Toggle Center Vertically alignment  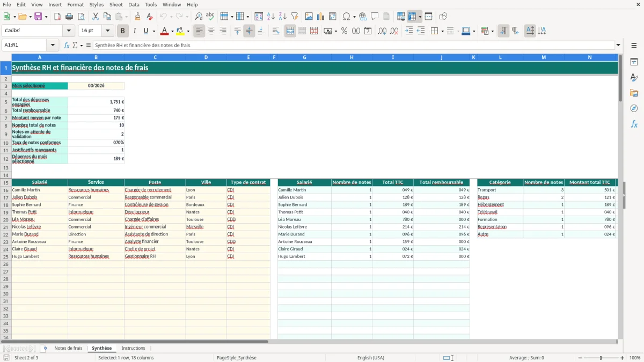(249, 31)
